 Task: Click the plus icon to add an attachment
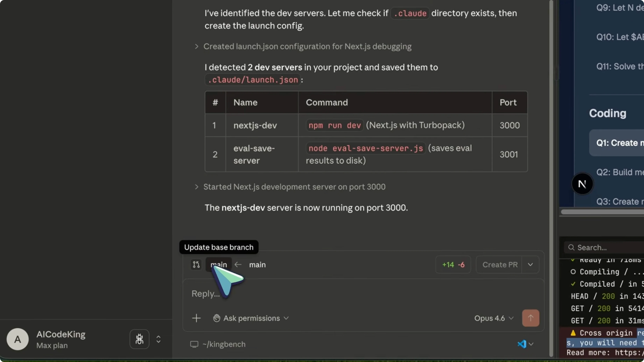tap(197, 318)
